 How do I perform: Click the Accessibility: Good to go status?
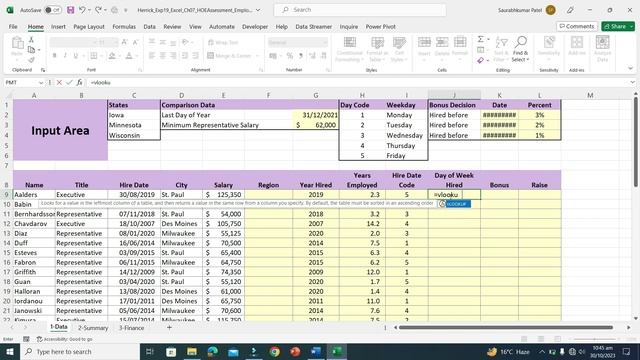64,339
